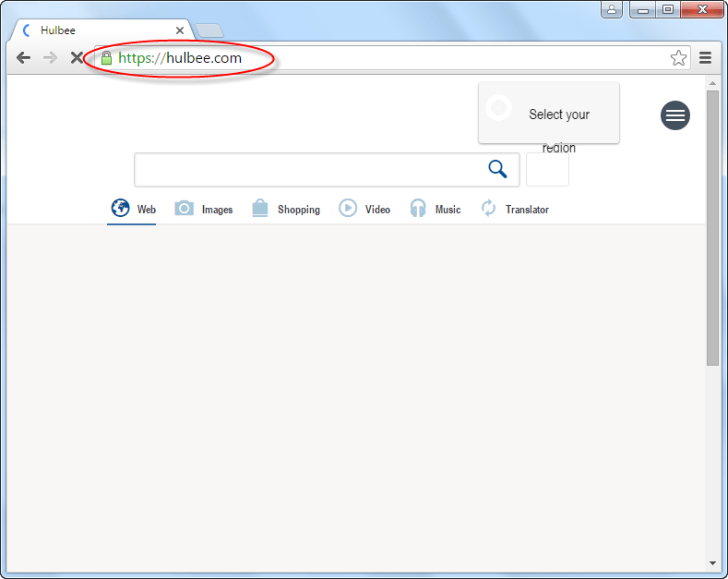Minimize the browser window
Image resolution: width=728 pixels, height=579 pixels.
(x=642, y=9)
